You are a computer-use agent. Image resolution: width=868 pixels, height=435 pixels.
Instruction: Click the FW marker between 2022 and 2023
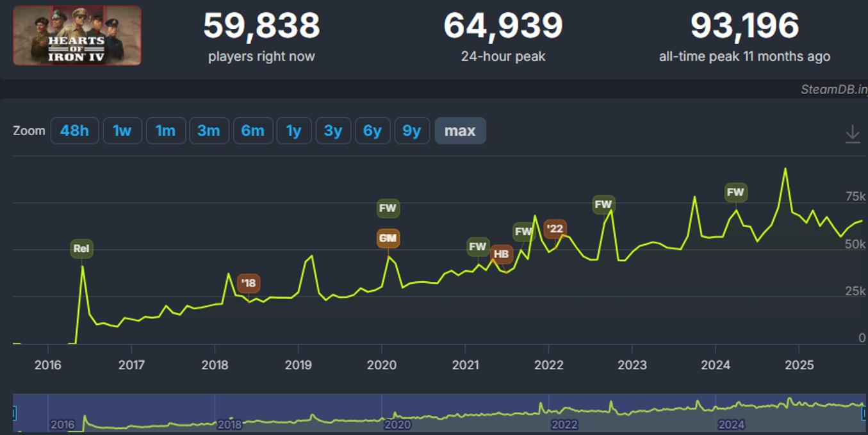click(603, 205)
